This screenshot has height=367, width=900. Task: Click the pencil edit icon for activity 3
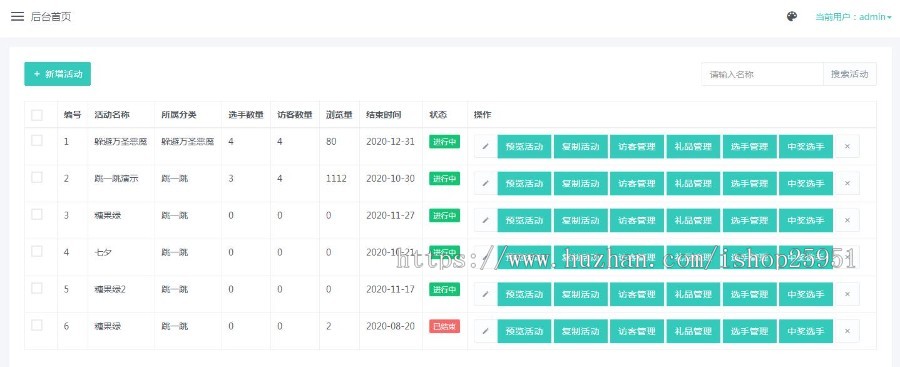pos(485,220)
